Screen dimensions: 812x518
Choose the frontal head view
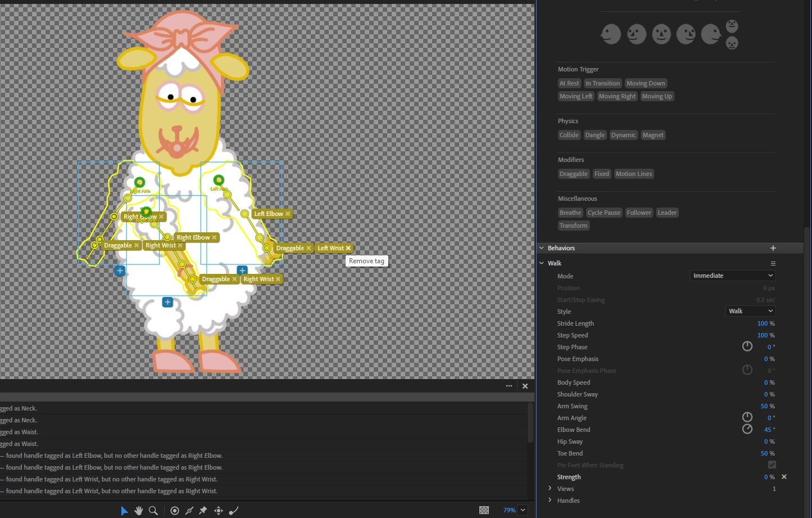click(661, 34)
